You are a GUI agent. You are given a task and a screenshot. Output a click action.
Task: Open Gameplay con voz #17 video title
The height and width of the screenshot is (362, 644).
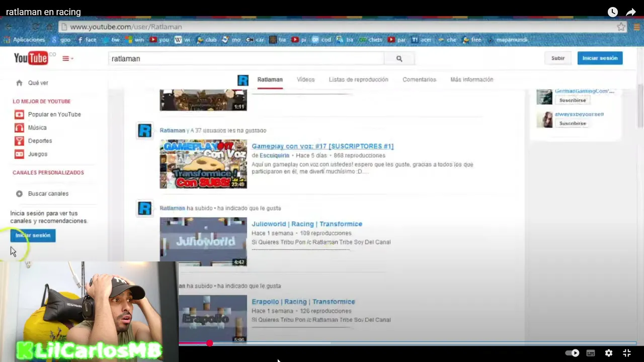[323, 146]
